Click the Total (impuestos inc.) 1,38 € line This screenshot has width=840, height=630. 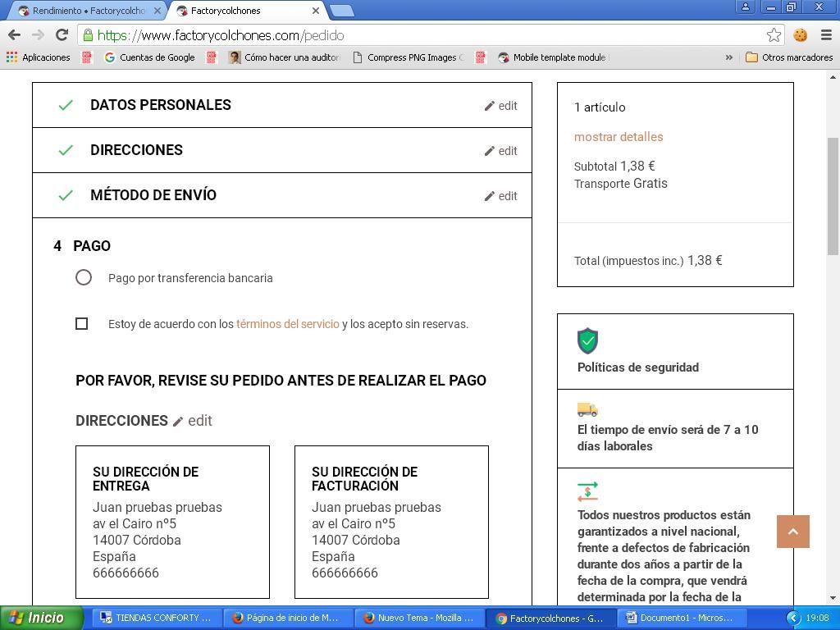click(x=648, y=261)
